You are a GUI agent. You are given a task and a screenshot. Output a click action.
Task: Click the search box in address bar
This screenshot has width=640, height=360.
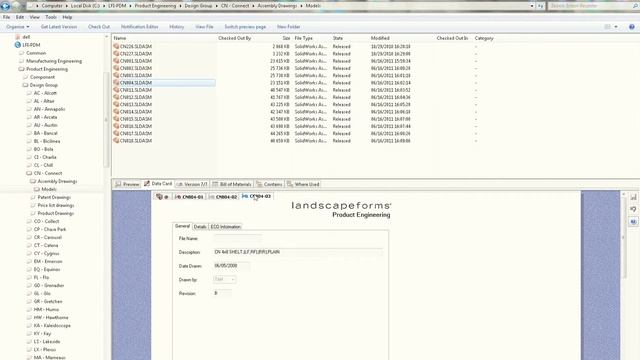589,6
